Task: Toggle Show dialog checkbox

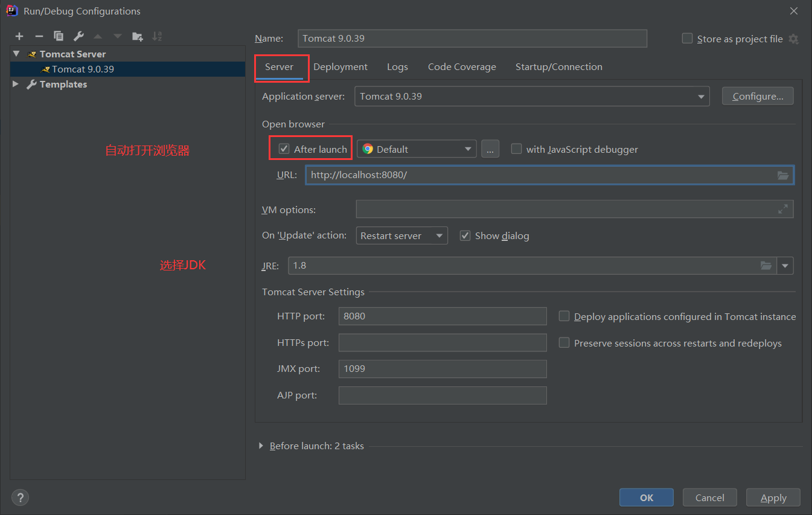Action: click(465, 235)
